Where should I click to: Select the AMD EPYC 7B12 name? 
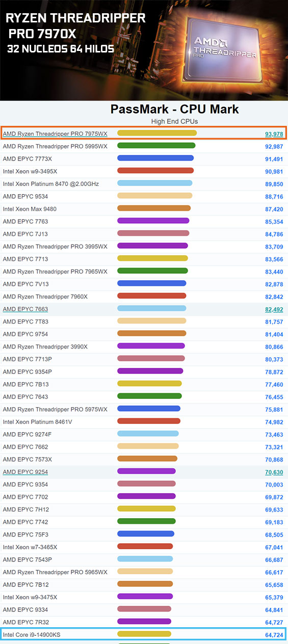coord(25,584)
